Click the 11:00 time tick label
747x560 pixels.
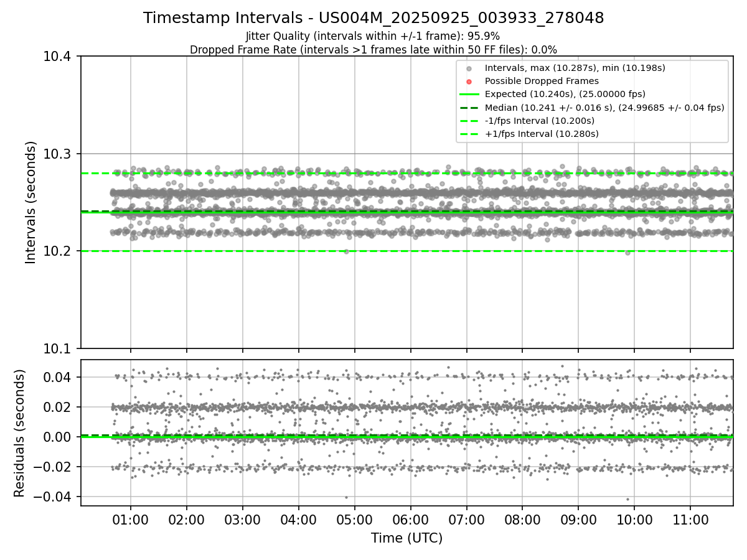click(x=690, y=520)
